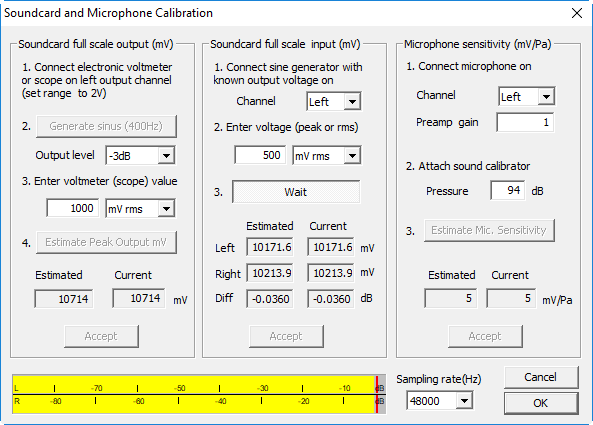Click Accept under Microphone sensitivity
The width and height of the screenshot is (593, 425).
(x=485, y=336)
